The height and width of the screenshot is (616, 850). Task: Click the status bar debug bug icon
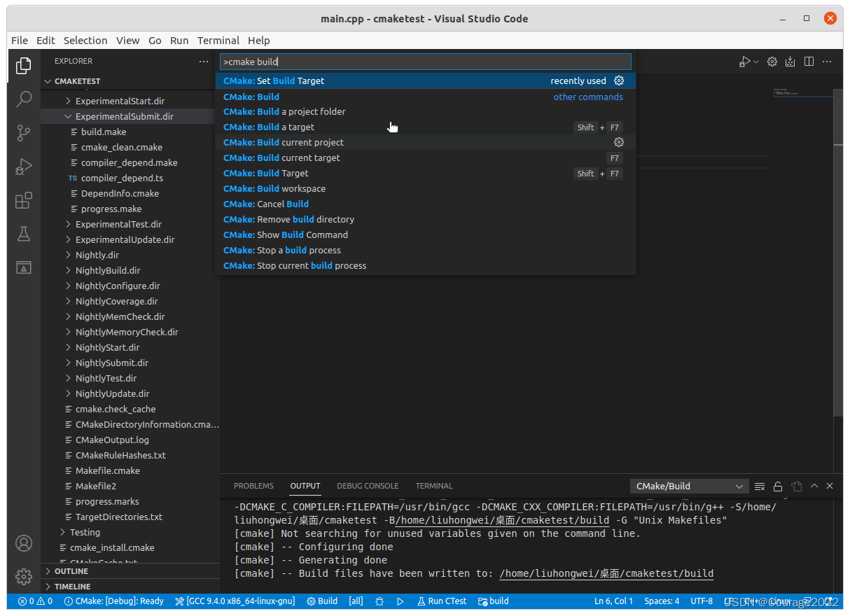(379, 601)
